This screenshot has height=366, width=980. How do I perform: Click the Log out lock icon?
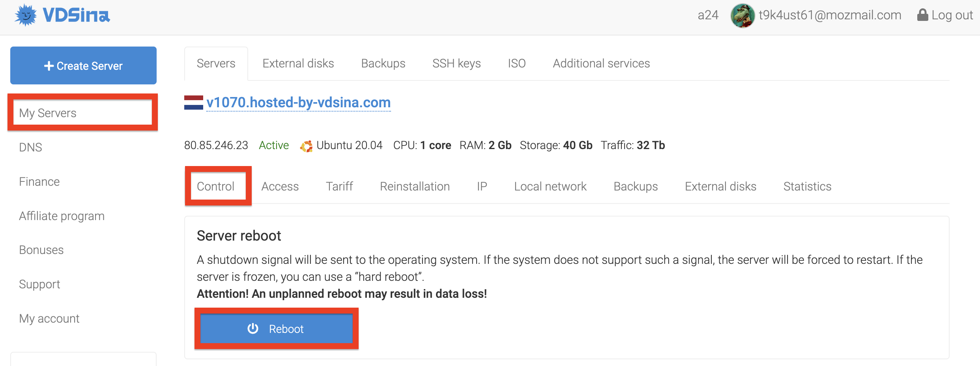[x=922, y=15]
